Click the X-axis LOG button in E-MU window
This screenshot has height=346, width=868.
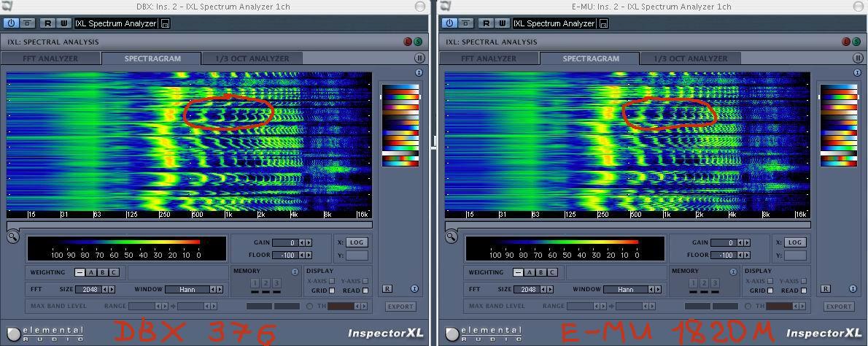(794, 242)
